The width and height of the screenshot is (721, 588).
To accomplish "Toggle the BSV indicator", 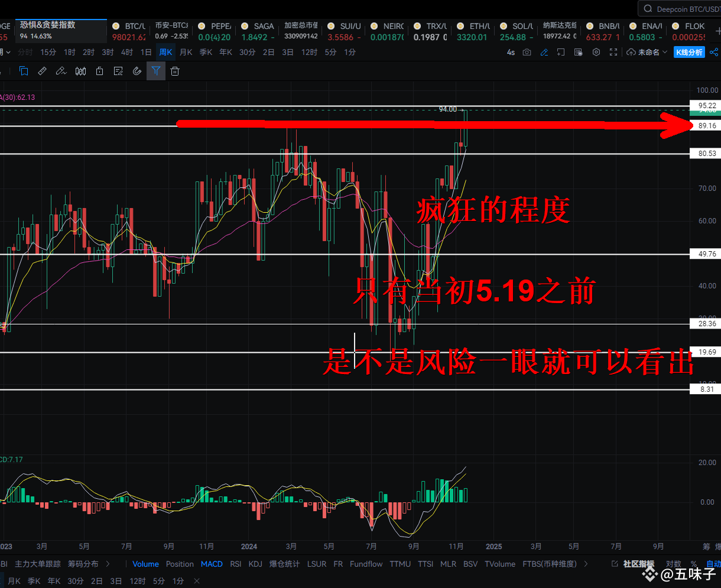I will click(470, 564).
